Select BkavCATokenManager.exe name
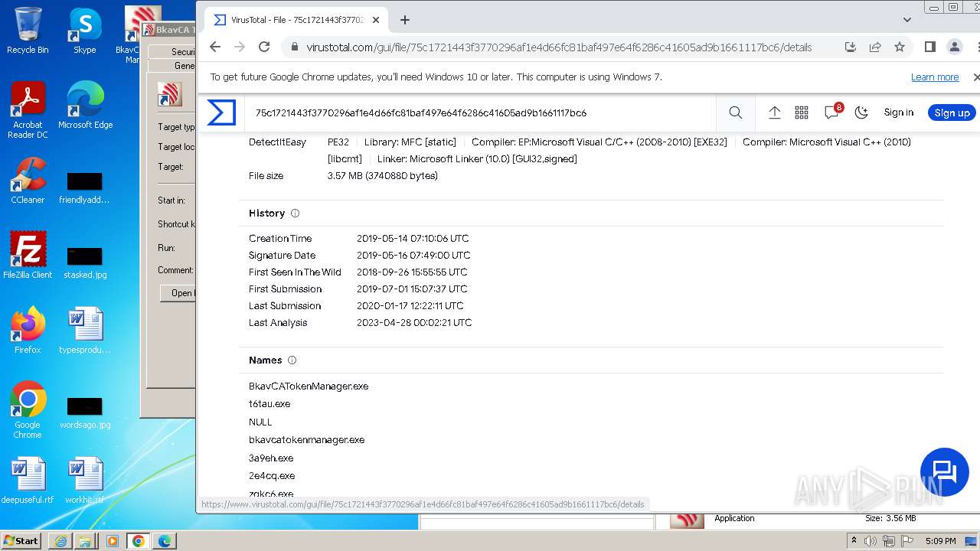 309,386
